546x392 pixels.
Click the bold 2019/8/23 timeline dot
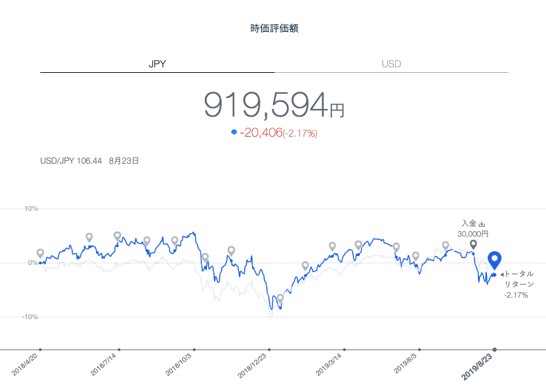(x=495, y=349)
